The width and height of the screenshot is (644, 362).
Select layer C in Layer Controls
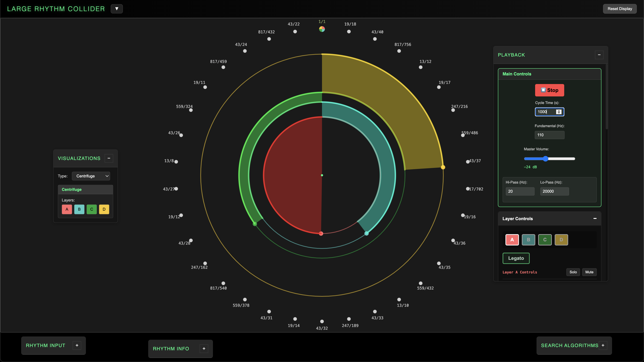[x=545, y=240]
